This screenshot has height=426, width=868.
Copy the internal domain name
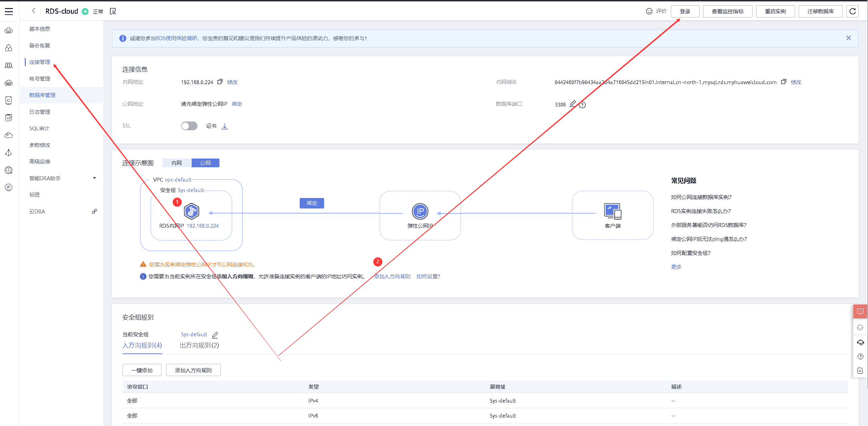(x=784, y=82)
